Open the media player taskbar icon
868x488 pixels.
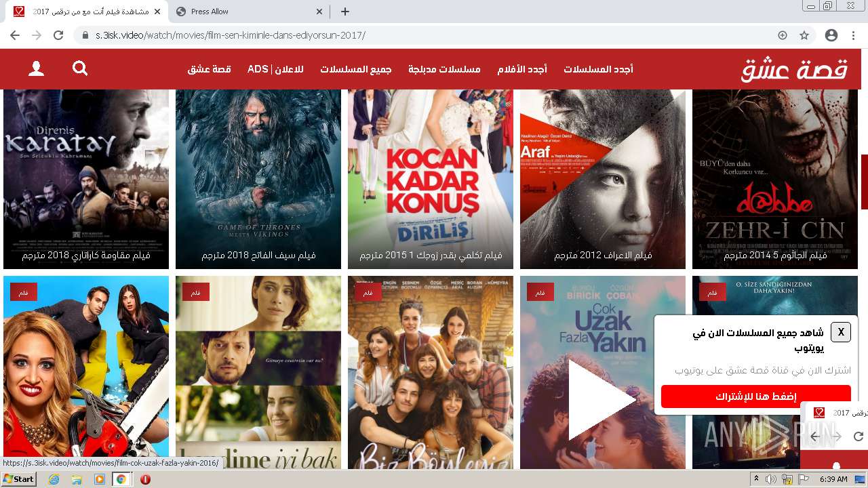100,479
